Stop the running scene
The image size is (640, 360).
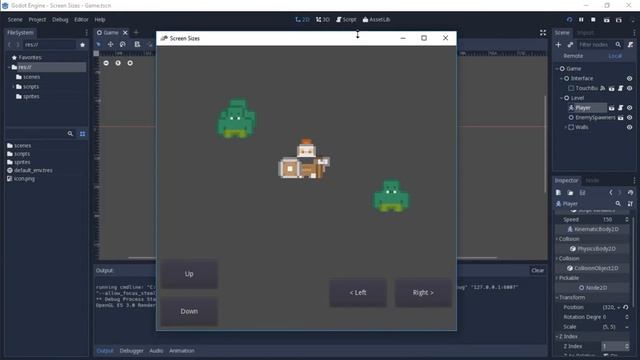click(593, 20)
